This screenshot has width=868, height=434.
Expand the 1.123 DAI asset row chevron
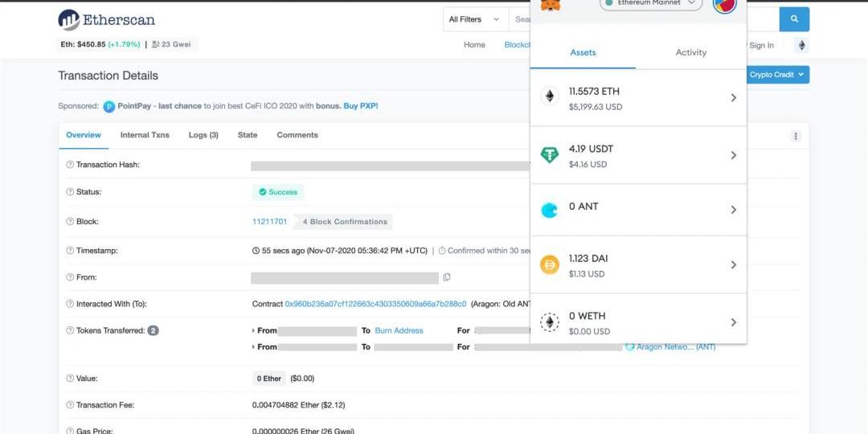[x=734, y=265]
